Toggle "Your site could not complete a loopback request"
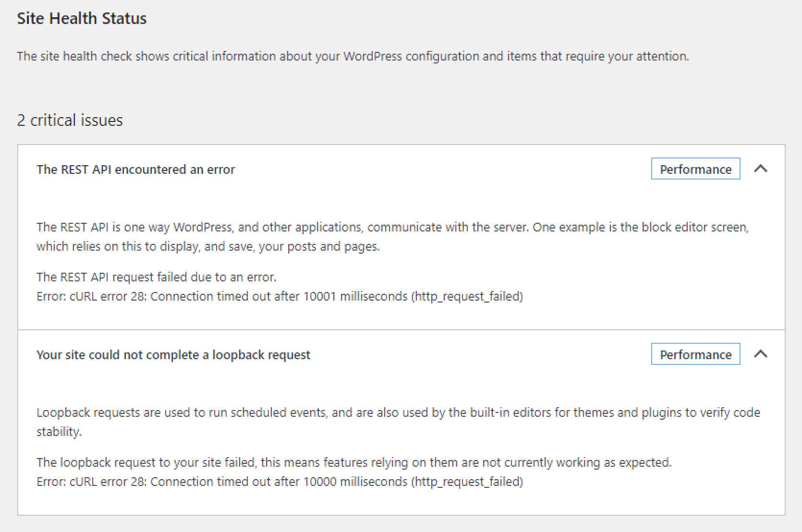802x532 pixels. click(x=173, y=355)
